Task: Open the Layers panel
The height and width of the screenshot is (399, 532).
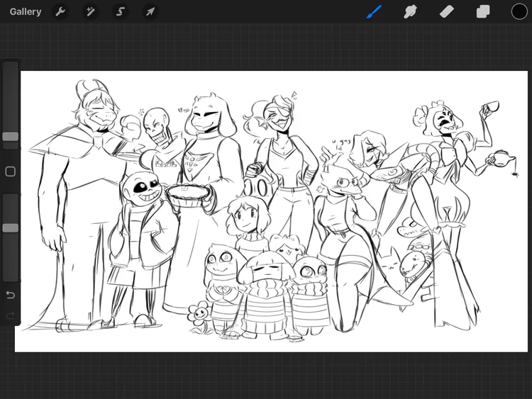Action: tap(483, 11)
